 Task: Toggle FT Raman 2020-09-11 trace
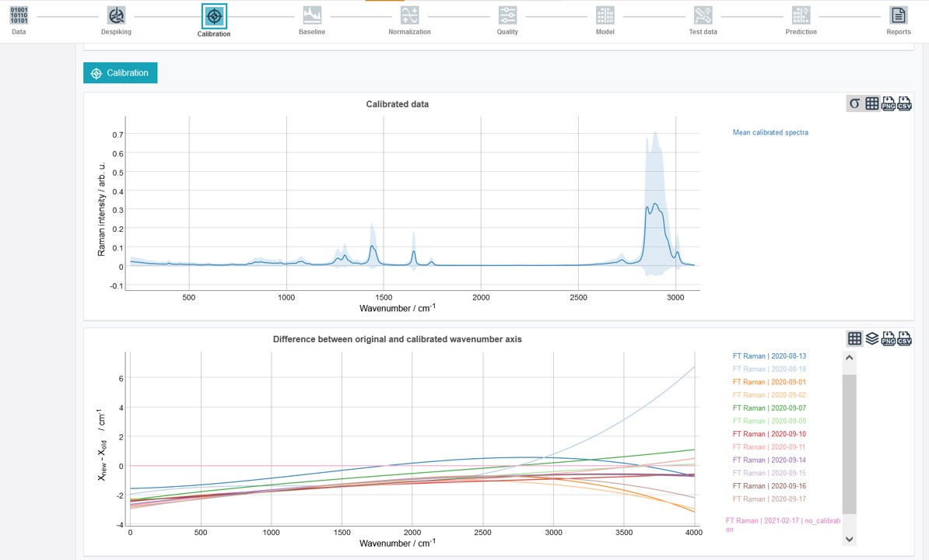[x=769, y=447]
